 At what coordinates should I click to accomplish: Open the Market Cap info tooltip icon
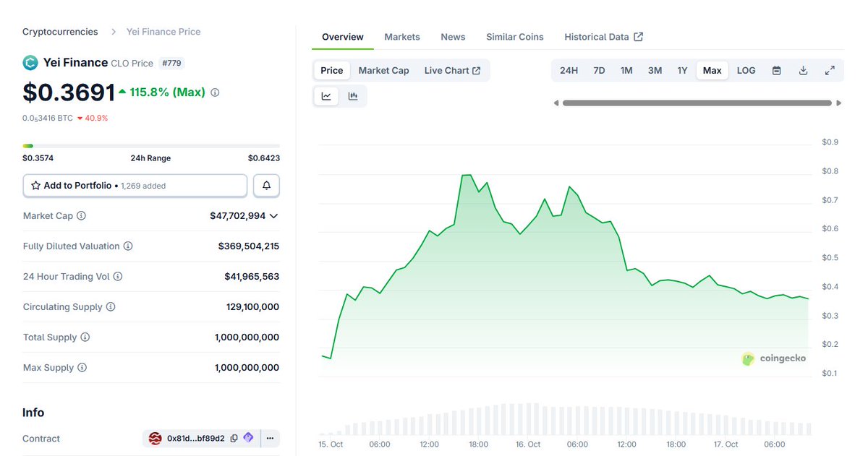[81, 216]
